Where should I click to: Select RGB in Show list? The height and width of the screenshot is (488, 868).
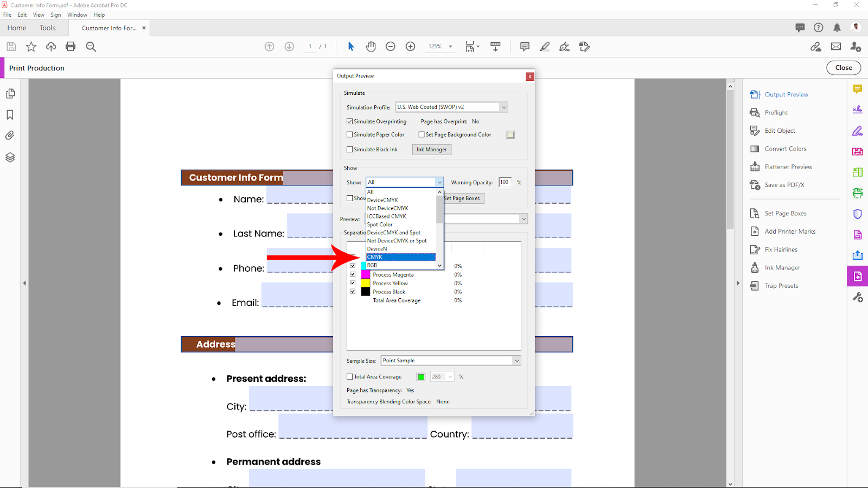pos(401,265)
